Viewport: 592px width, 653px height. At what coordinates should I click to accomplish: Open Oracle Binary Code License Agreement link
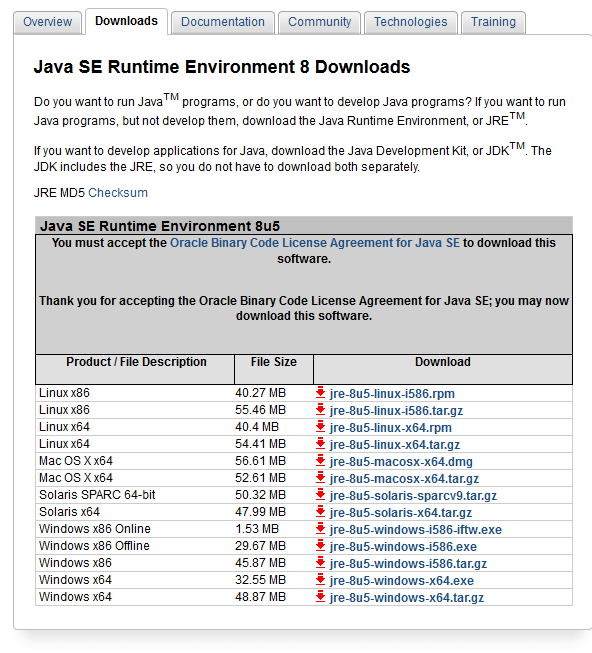(x=315, y=243)
